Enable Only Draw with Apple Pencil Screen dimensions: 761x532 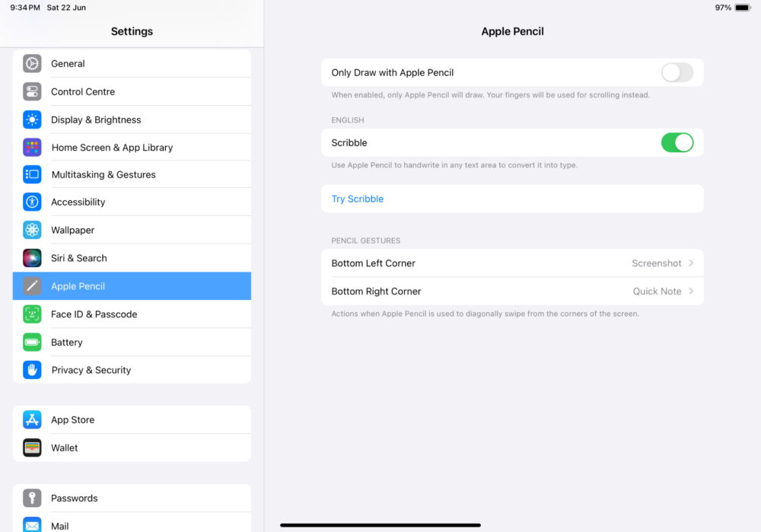coord(677,72)
